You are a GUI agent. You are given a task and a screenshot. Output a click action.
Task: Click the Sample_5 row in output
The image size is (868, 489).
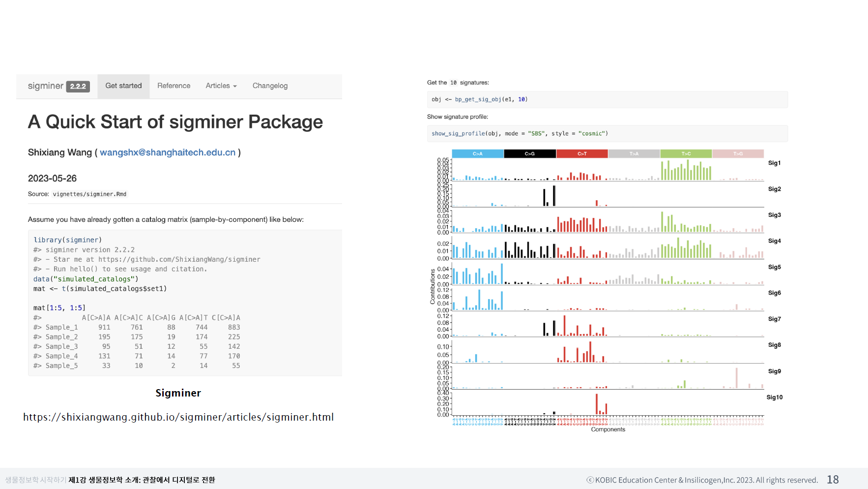137,366
